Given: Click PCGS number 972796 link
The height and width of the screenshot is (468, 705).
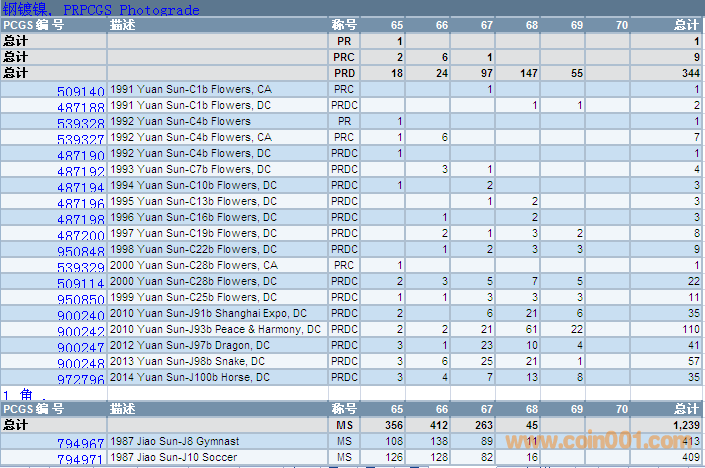Looking at the screenshot, I should 81,379.
